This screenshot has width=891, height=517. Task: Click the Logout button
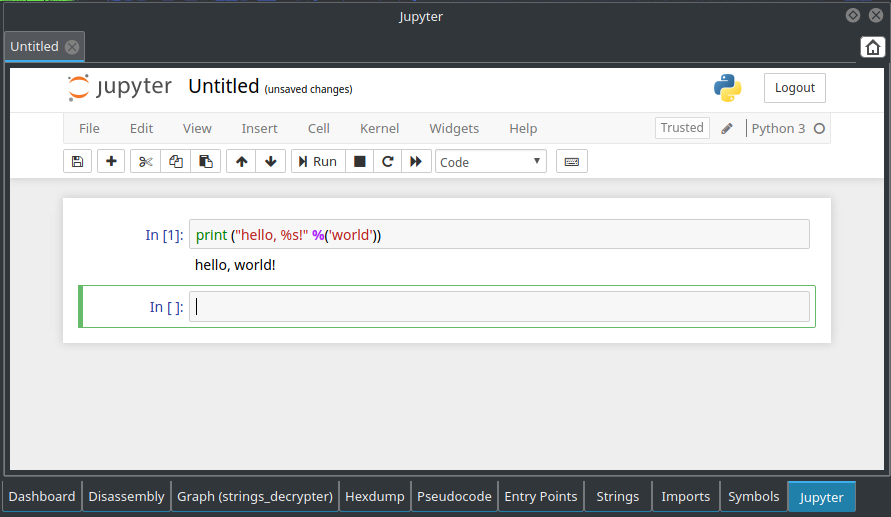(795, 88)
